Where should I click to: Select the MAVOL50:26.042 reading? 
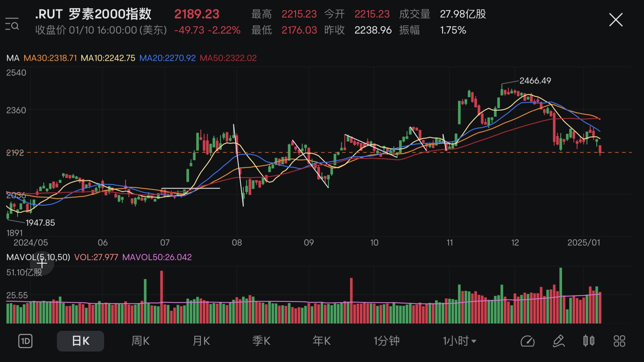pyautogui.click(x=157, y=257)
